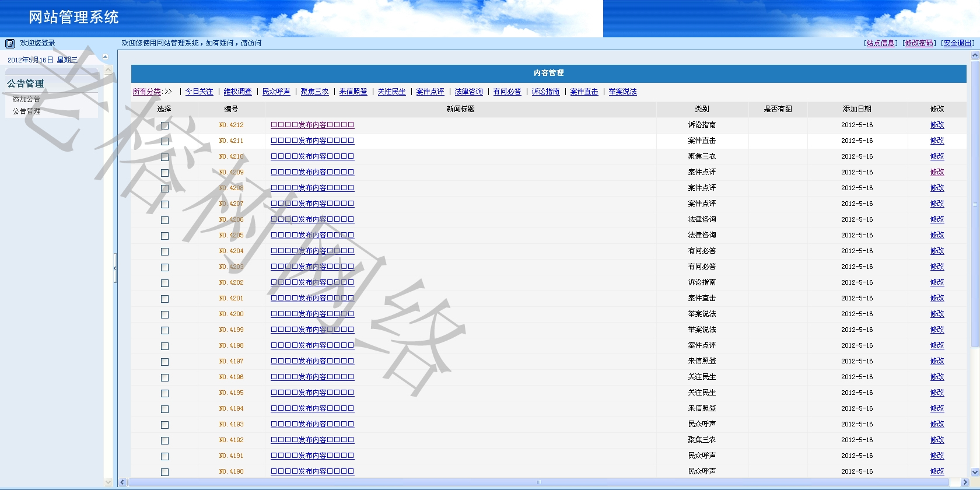This screenshot has height=490, width=980.
Task: Click the main vertical scrollbar up arrow
Action: pos(975,55)
